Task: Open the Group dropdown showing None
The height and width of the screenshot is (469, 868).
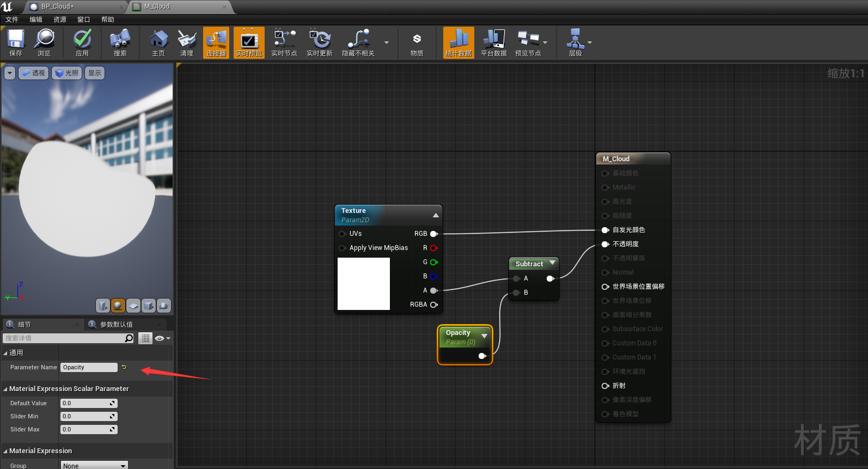Action: 94,466
